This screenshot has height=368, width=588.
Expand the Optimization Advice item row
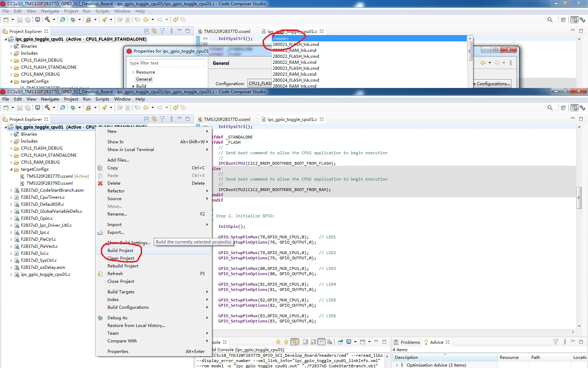[397, 365]
